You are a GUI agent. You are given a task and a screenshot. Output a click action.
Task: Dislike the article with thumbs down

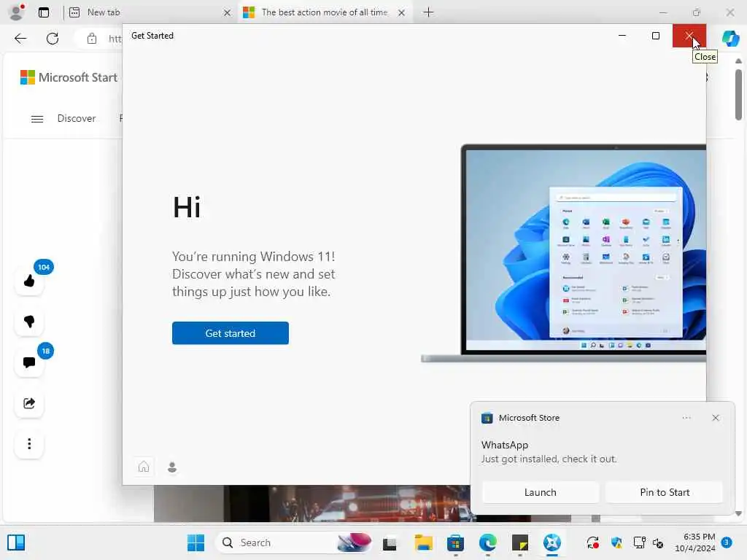click(x=29, y=322)
